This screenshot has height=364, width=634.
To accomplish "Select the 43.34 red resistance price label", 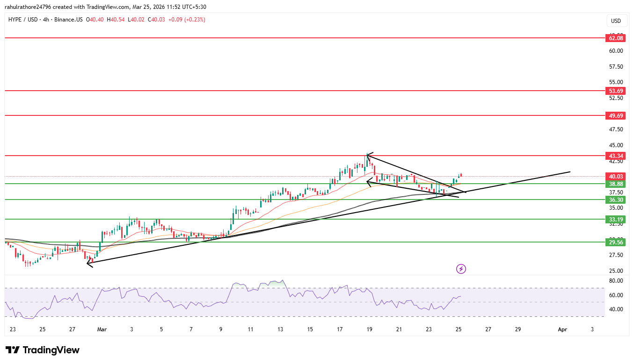I will 615,155.
